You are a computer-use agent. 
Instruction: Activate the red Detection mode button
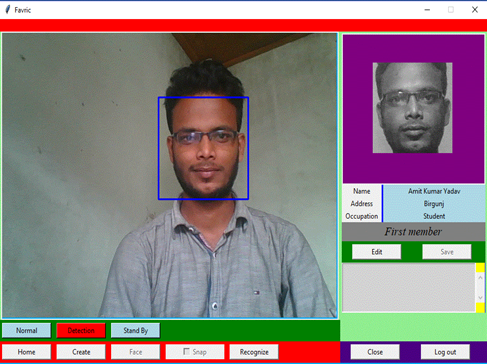[x=81, y=330]
